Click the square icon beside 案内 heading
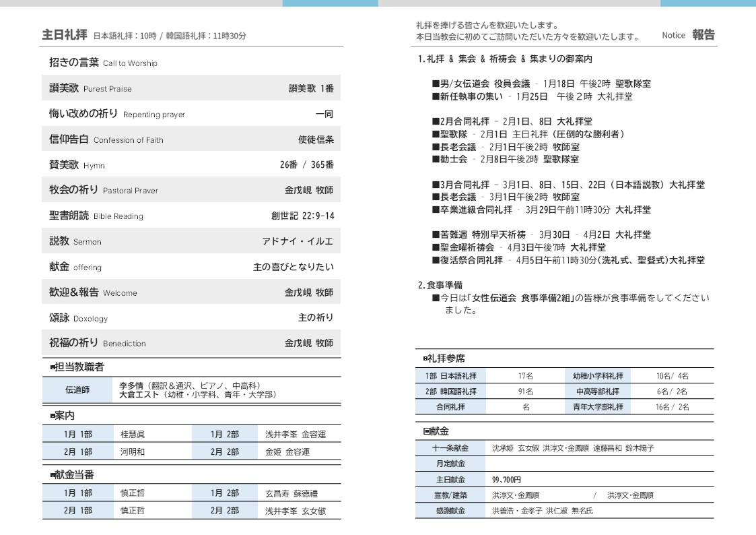The width and height of the screenshot is (756, 535). (x=53, y=416)
